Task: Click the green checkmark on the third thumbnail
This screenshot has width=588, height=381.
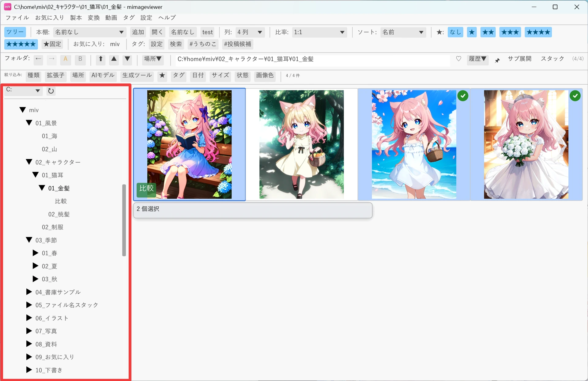Action: click(x=463, y=96)
